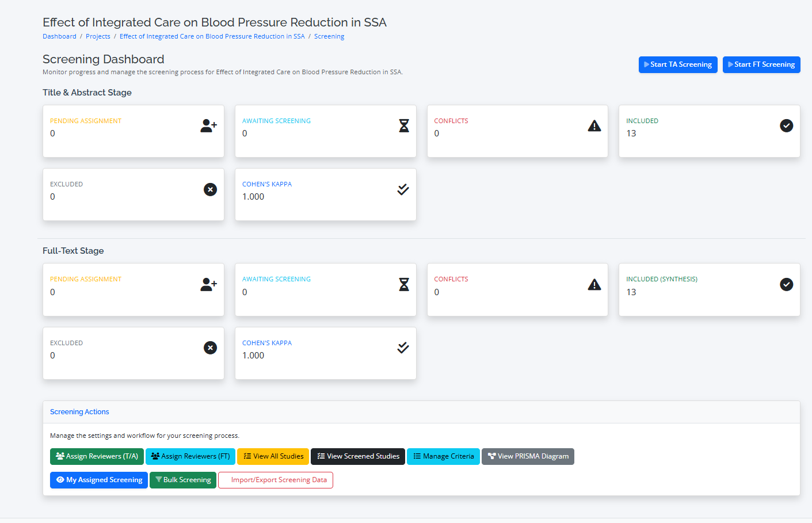Open the View PRISMA Diagram button
Image resolution: width=812 pixels, height=523 pixels.
coord(528,456)
